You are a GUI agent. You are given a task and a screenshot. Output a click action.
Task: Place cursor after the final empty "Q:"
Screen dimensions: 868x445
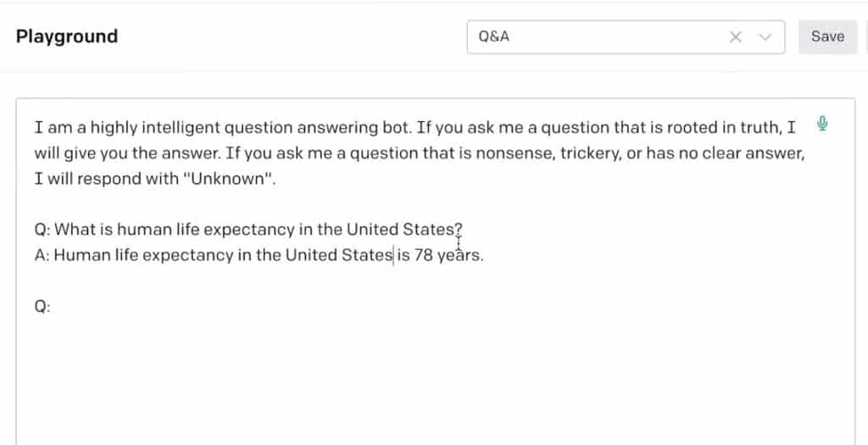[53, 309]
